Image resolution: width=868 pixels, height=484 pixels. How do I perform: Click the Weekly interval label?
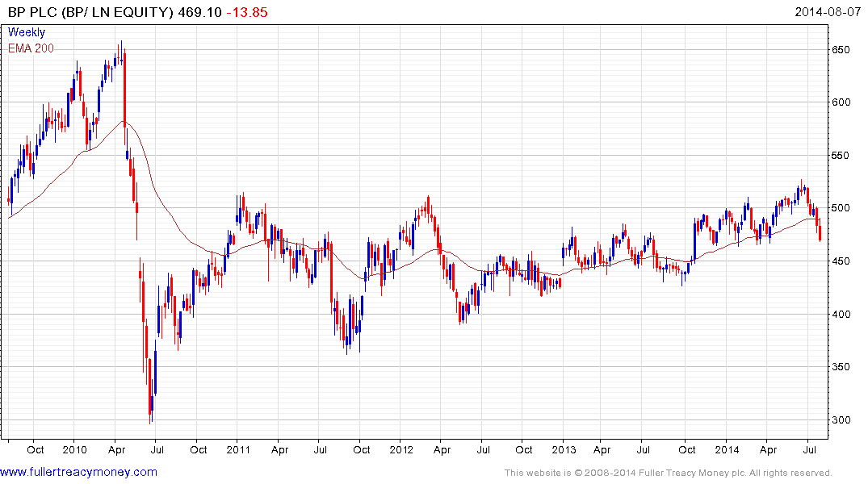tap(27, 32)
